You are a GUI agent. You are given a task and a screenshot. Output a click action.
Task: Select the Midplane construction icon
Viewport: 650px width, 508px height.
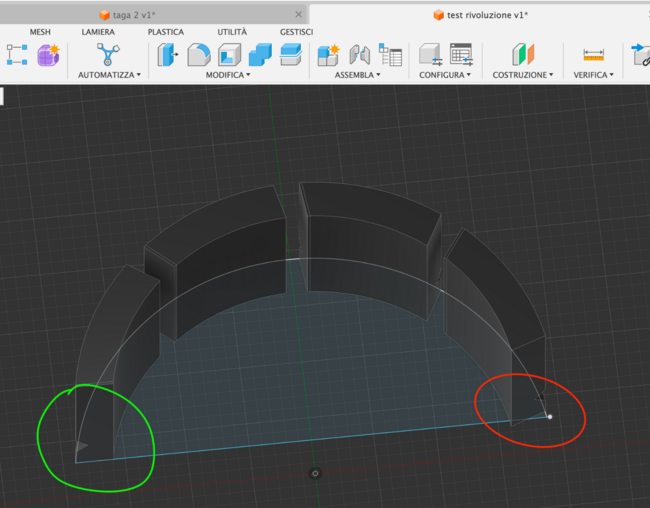525,54
